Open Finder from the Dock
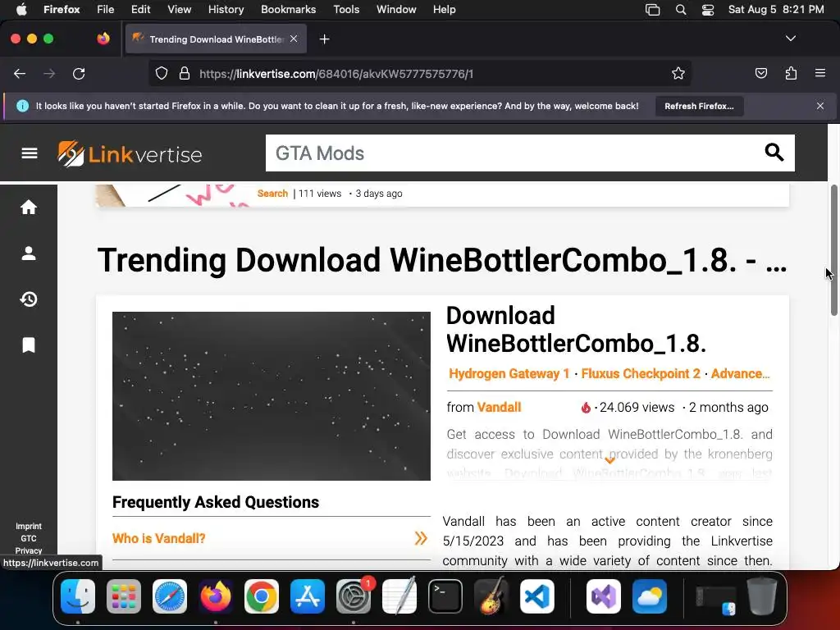The width and height of the screenshot is (840, 630). click(78, 596)
